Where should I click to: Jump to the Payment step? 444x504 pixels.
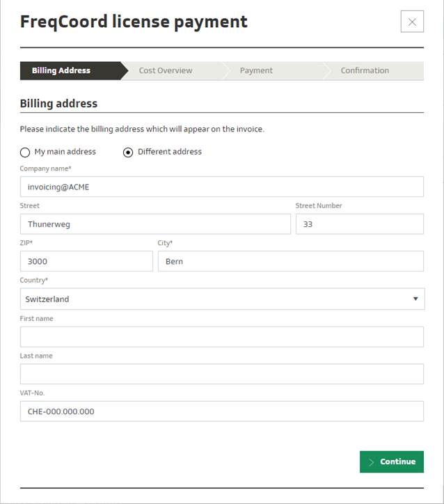coord(256,70)
